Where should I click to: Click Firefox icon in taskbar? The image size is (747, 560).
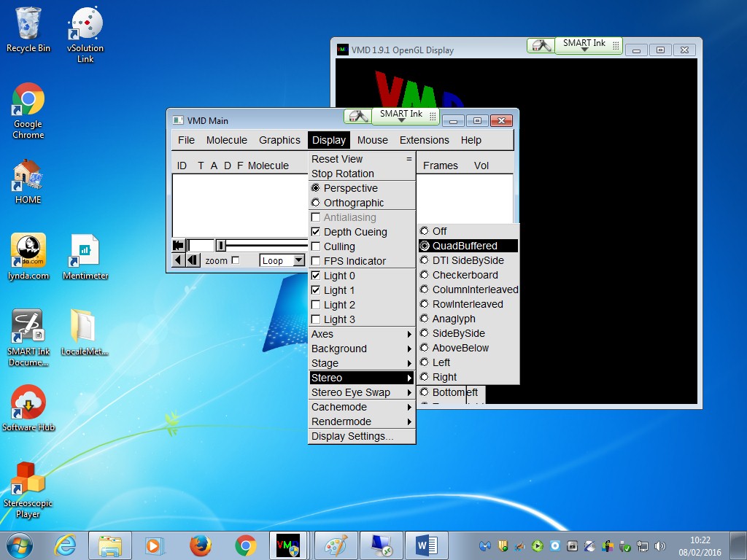(200, 545)
